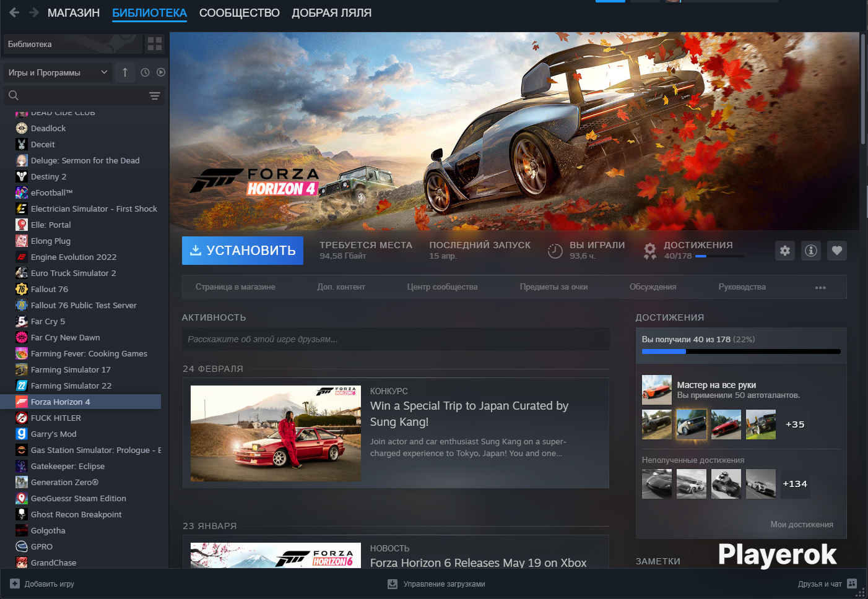Open game settings gear icon
868x599 pixels.
click(785, 251)
